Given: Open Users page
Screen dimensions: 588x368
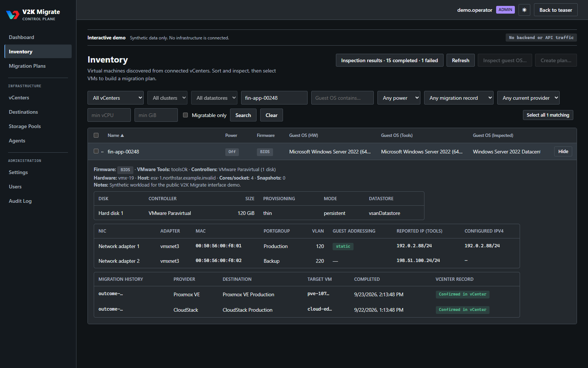Looking at the screenshot, I should [38, 187].
